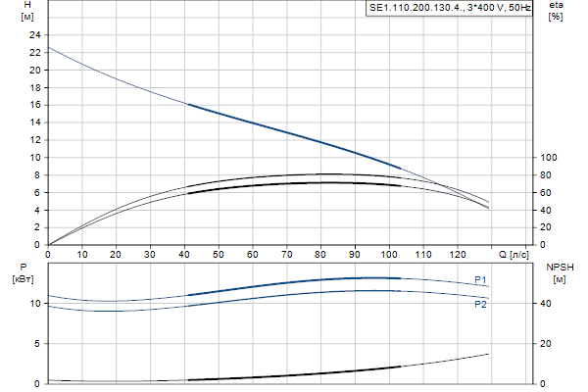Viewport: 588px width, 392px height.
Task: Click the right end of the NPSH curve
Action: pyautogui.click(x=488, y=354)
